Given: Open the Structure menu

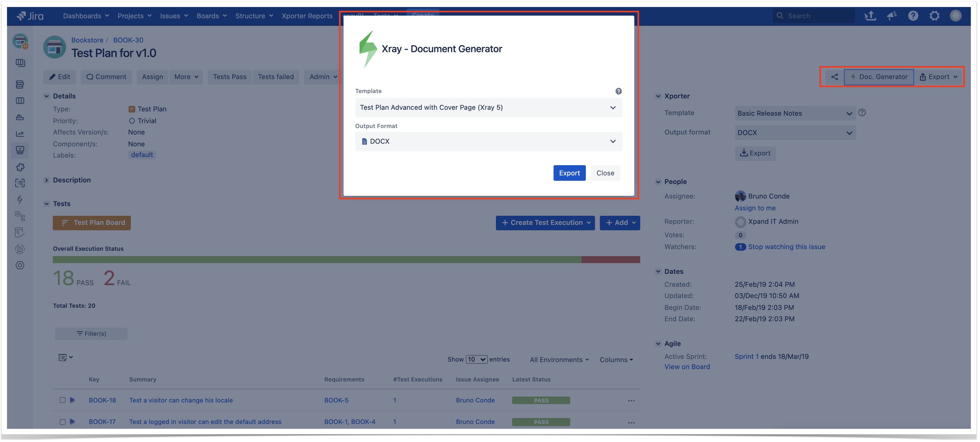Looking at the screenshot, I should click(x=254, y=16).
